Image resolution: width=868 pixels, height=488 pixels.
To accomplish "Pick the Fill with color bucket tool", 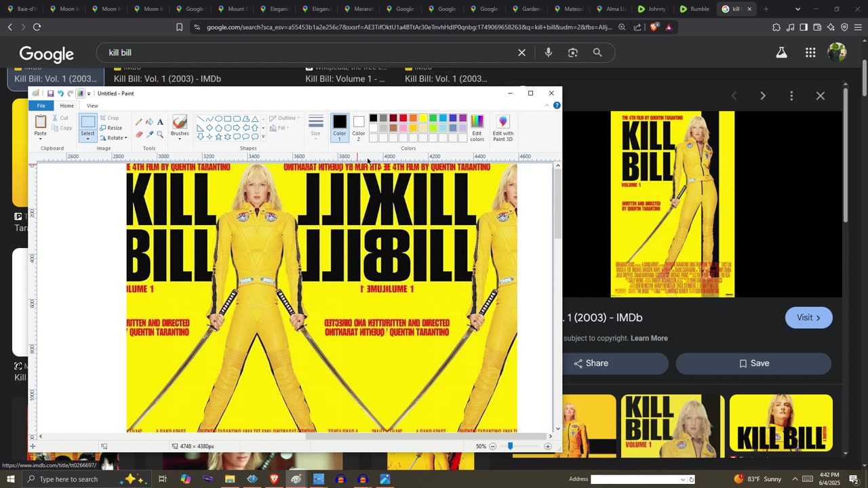I will pos(149,122).
